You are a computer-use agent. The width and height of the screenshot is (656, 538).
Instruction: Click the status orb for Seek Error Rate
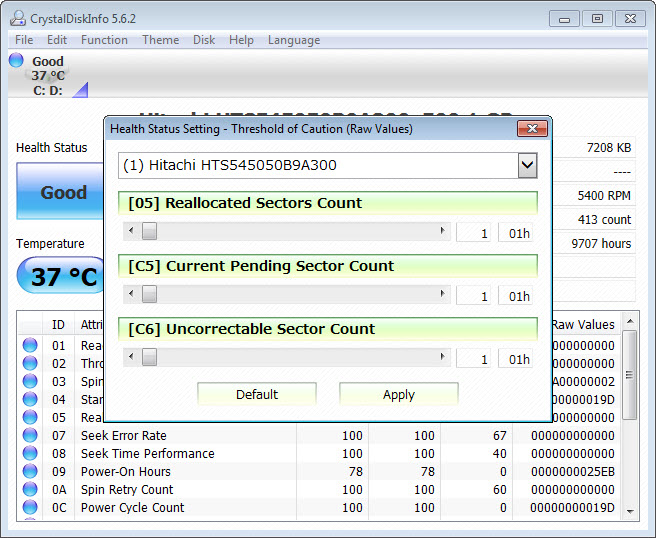[30, 435]
